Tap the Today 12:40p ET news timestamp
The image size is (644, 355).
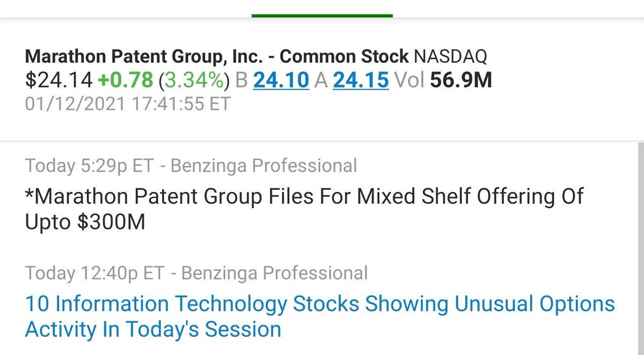pyautogui.click(x=95, y=273)
